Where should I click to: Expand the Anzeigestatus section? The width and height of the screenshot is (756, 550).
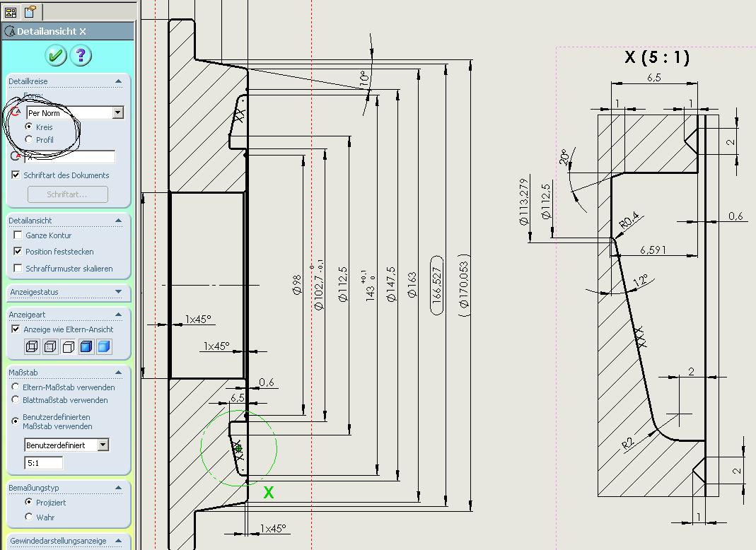click(x=119, y=292)
